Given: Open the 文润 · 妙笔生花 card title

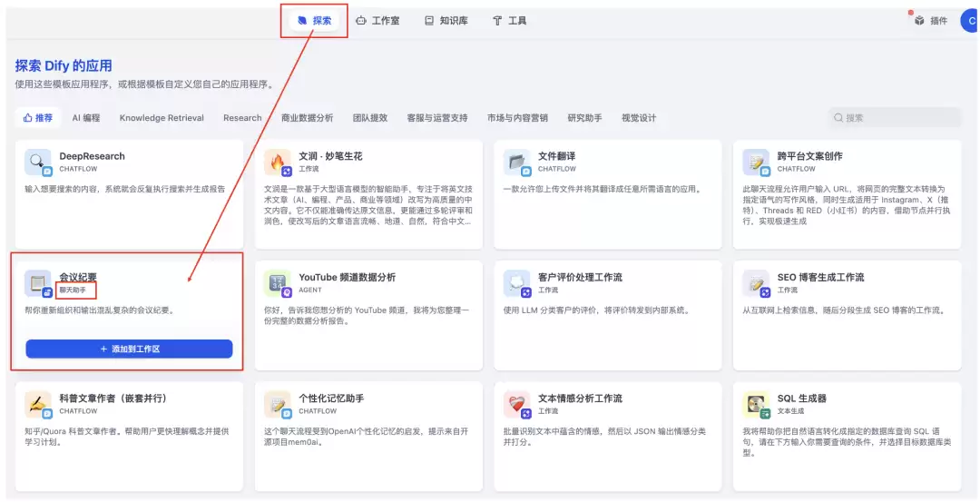Looking at the screenshot, I should (x=330, y=156).
